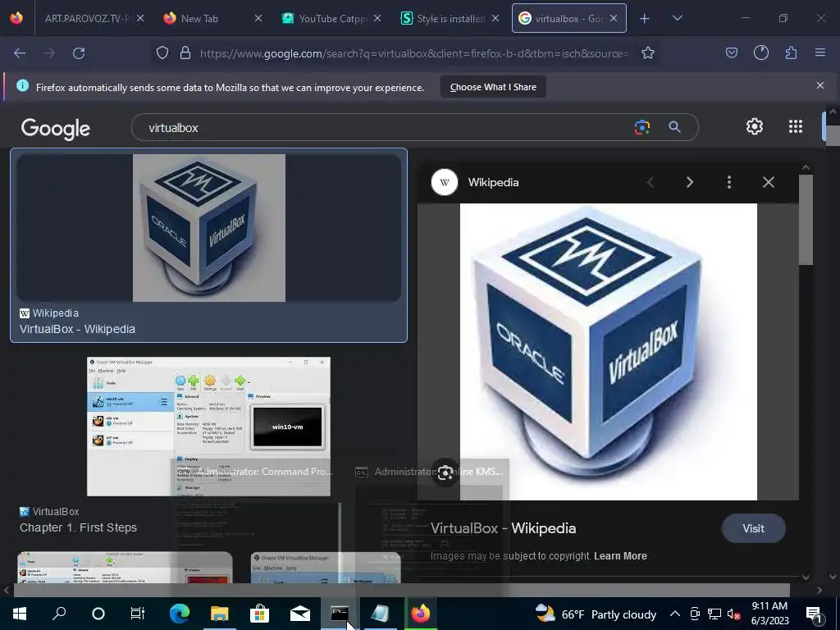Open Task View

pyautogui.click(x=138, y=614)
